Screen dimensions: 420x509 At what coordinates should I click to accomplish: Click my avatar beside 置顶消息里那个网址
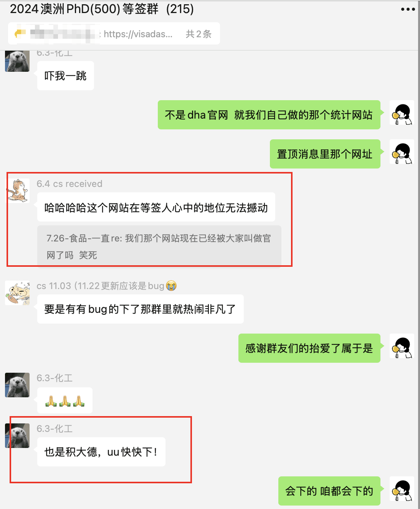(402, 152)
